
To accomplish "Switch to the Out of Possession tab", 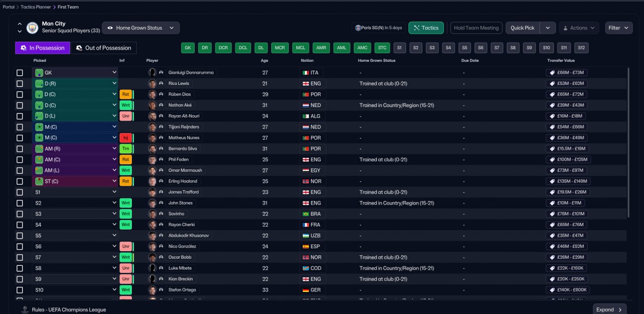I will tap(104, 48).
